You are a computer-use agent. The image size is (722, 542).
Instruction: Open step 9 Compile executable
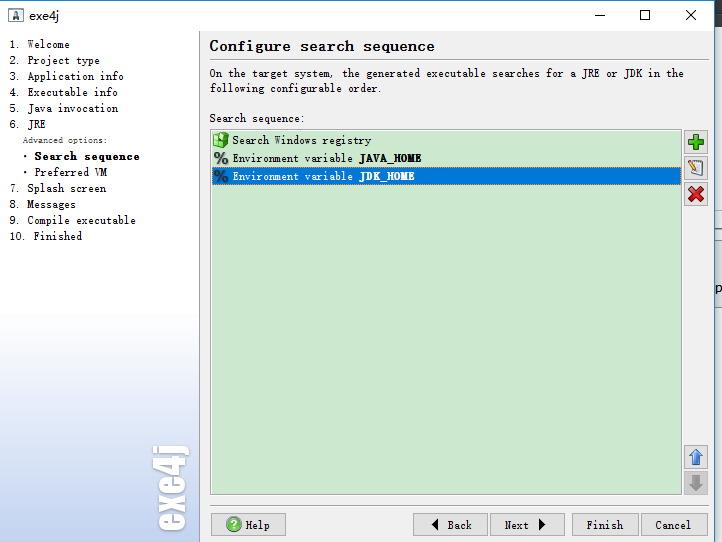[x=73, y=220]
